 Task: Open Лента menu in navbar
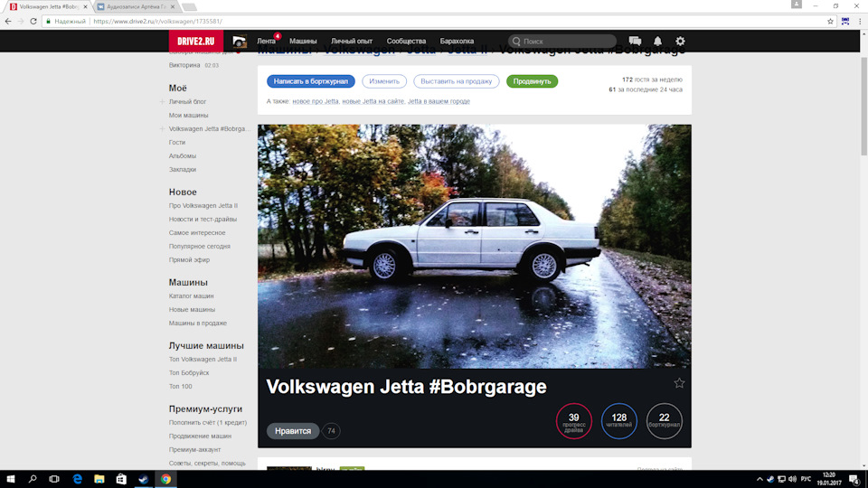(x=266, y=41)
